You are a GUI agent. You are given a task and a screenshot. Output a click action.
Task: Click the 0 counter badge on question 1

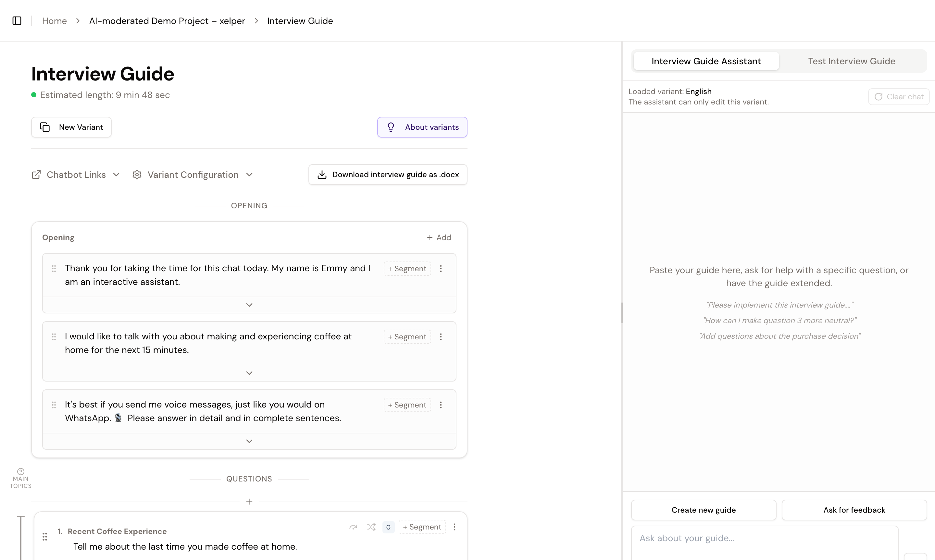(x=388, y=527)
